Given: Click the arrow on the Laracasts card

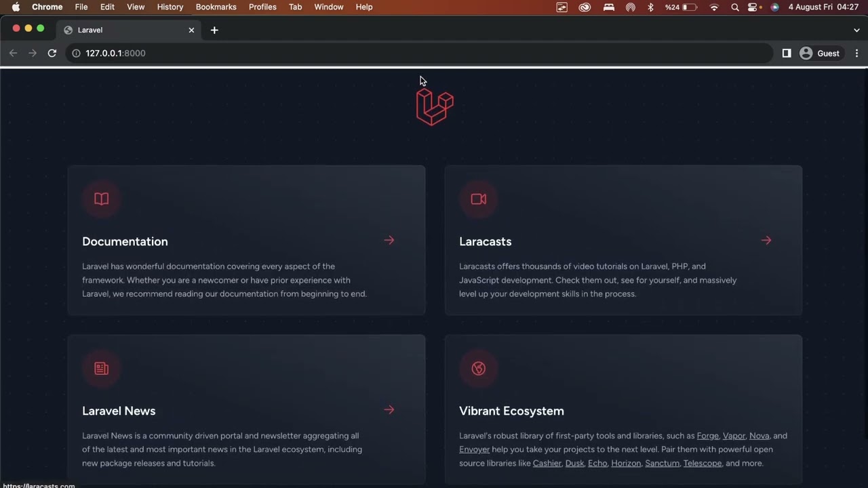Looking at the screenshot, I should 766,241.
